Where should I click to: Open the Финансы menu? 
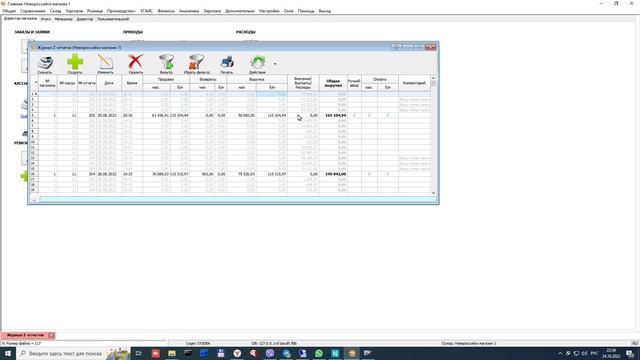pos(166,11)
